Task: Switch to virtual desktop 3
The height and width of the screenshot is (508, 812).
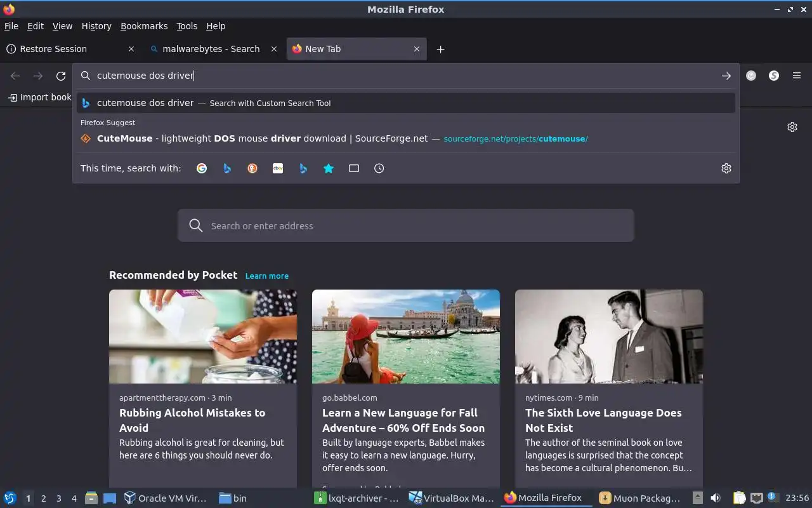Action: (x=58, y=498)
